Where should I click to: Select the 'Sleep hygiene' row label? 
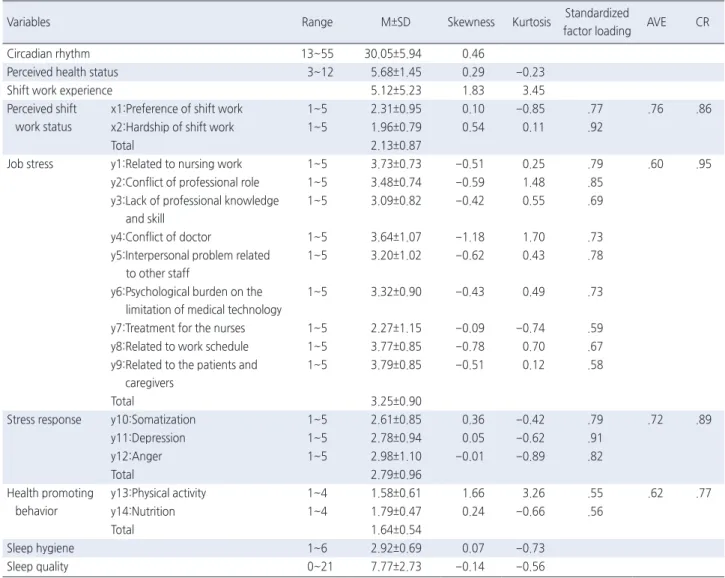click(x=40, y=548)
